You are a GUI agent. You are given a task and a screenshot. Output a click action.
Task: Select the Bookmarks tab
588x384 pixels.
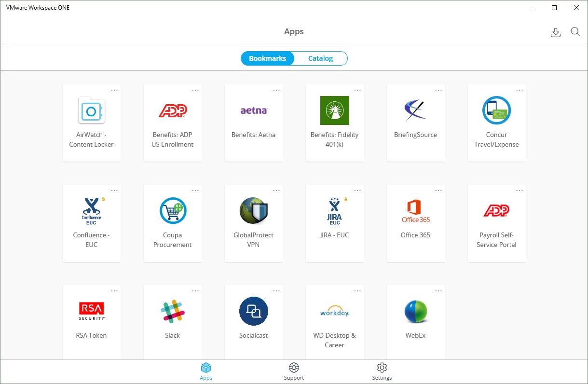(267, 58)
